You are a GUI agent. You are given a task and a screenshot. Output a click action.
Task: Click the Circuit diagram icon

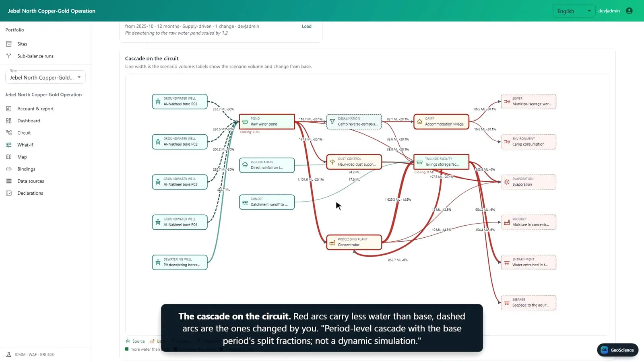9,133
